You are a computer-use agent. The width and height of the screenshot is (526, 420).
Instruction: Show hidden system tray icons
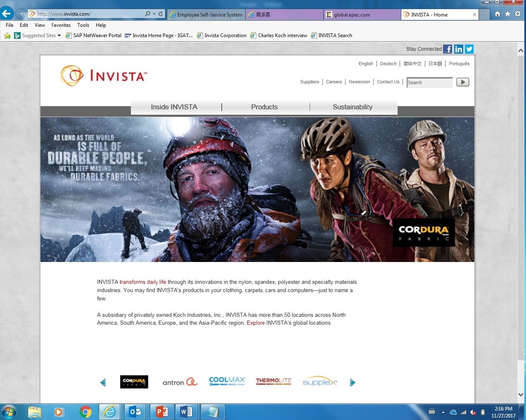pos(443,412)
